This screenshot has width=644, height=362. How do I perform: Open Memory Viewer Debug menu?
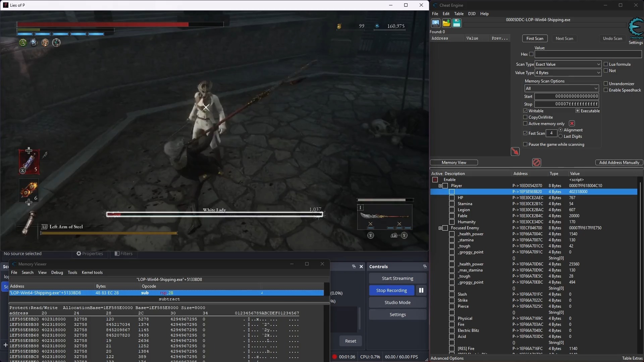pyautogui.click(x=57, y=273)
